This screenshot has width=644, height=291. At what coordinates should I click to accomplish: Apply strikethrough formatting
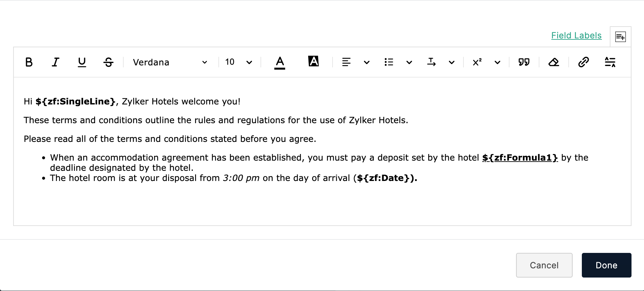(x=108, y=62)
